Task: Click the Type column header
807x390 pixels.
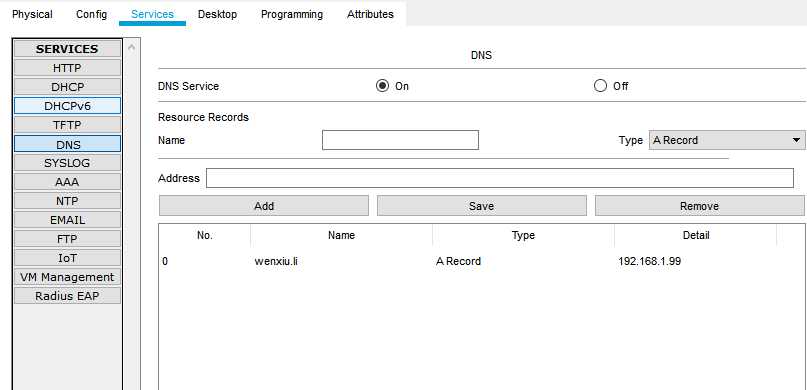Action: tap(523, 235)
